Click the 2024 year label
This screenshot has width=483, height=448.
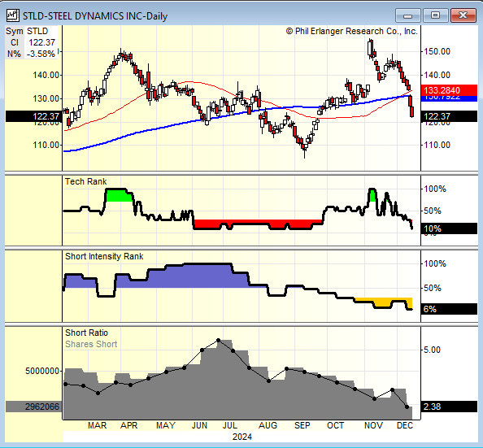click(242, 437)
